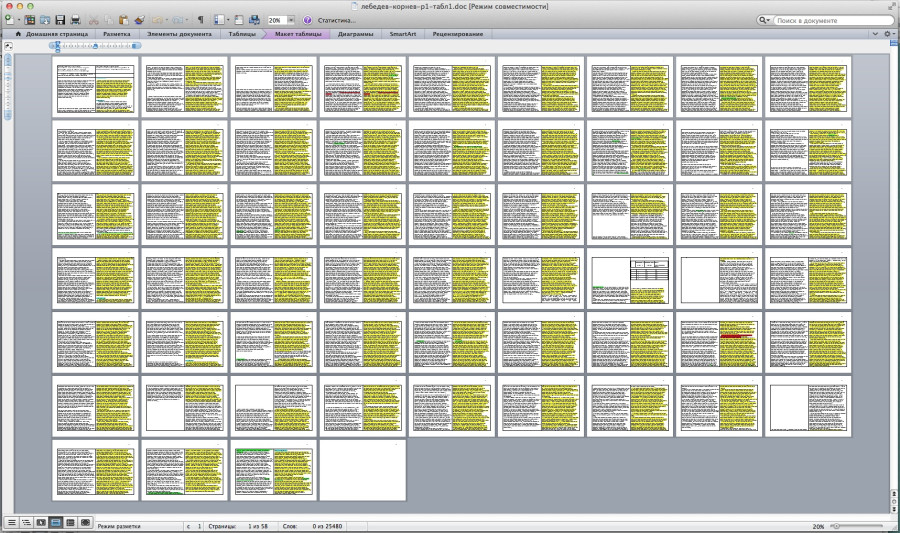Click the Save document icon
Screen dimensions: 900x533
point(60,20)
